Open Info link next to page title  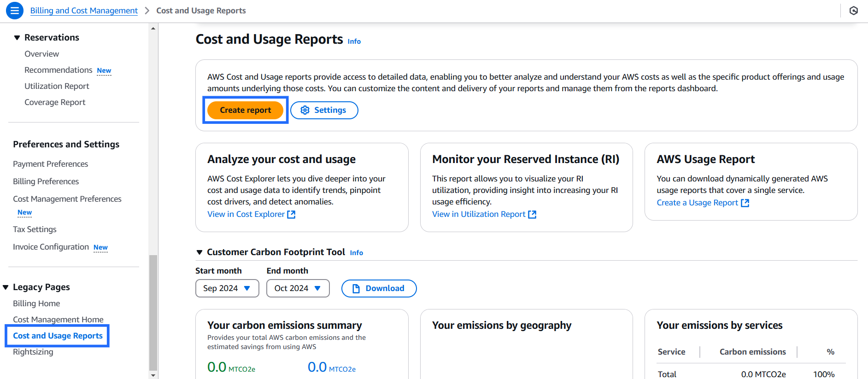pyautogui.click(x=354, y=41)
